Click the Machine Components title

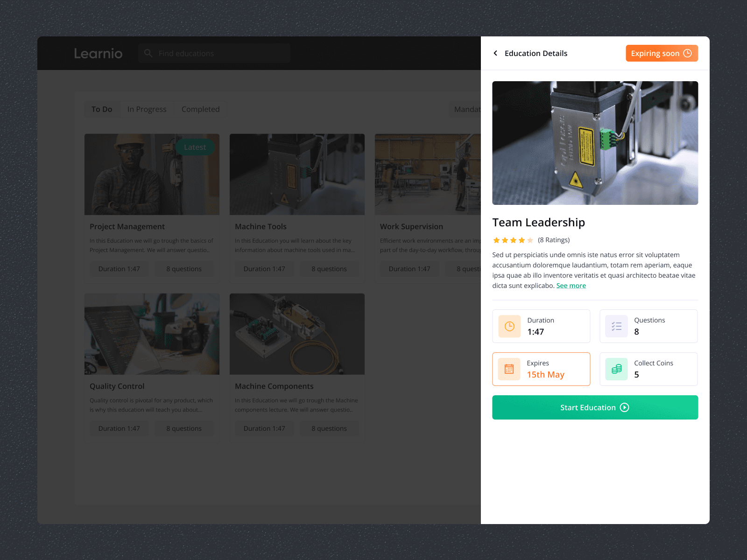pos(274,386)
